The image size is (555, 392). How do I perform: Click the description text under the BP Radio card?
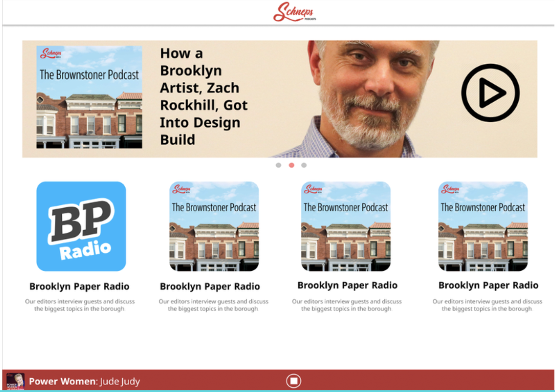(80, 305)
